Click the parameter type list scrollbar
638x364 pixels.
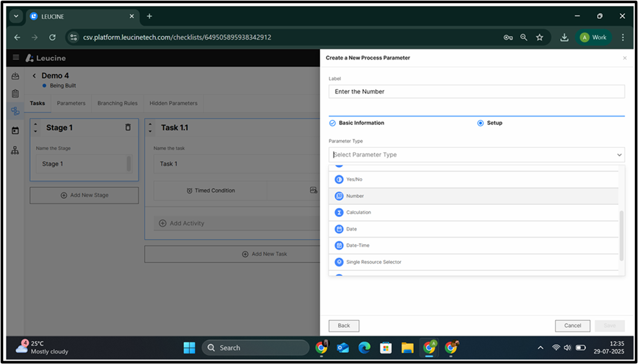pyautogui.click(x=621, y=235)
